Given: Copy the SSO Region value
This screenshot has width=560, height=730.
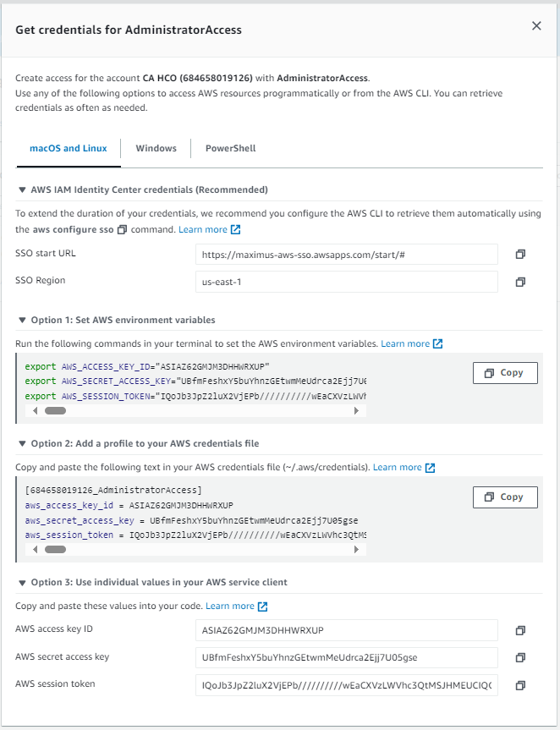Looking at the screenshot, I should [520, 282].
